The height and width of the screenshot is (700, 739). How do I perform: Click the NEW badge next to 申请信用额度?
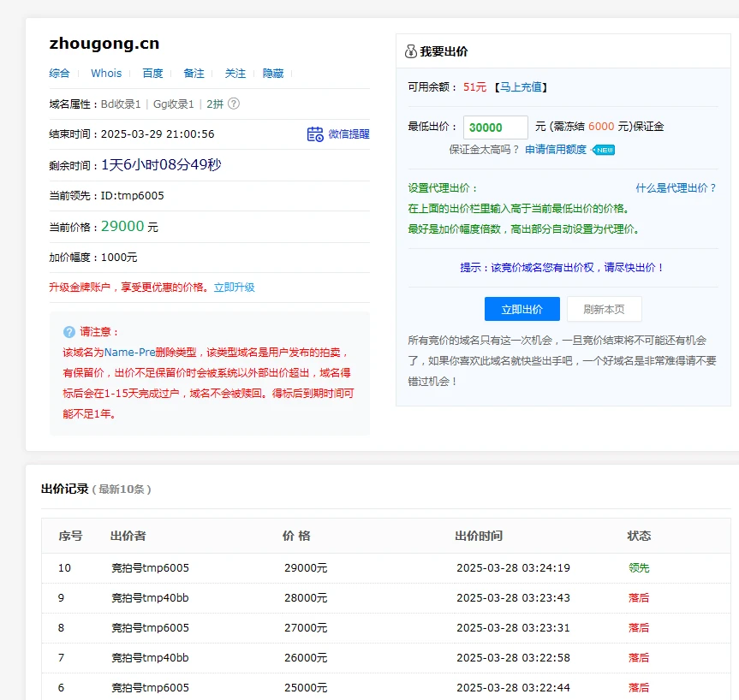[x=605, y=150]
